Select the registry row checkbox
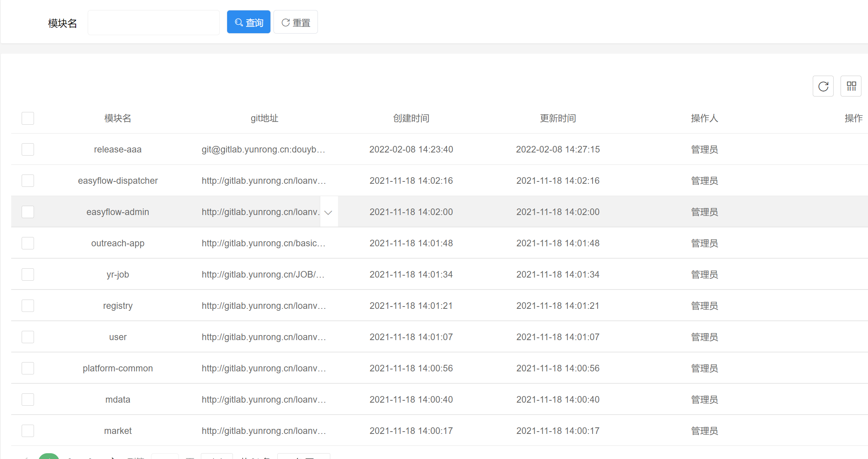Screen dimensions: 868x459 coord(28,306)
